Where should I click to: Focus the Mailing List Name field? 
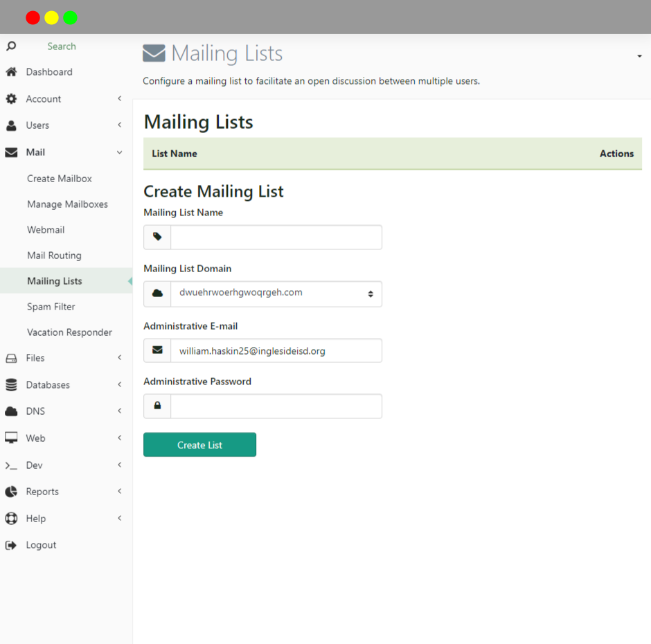point(276,237)
